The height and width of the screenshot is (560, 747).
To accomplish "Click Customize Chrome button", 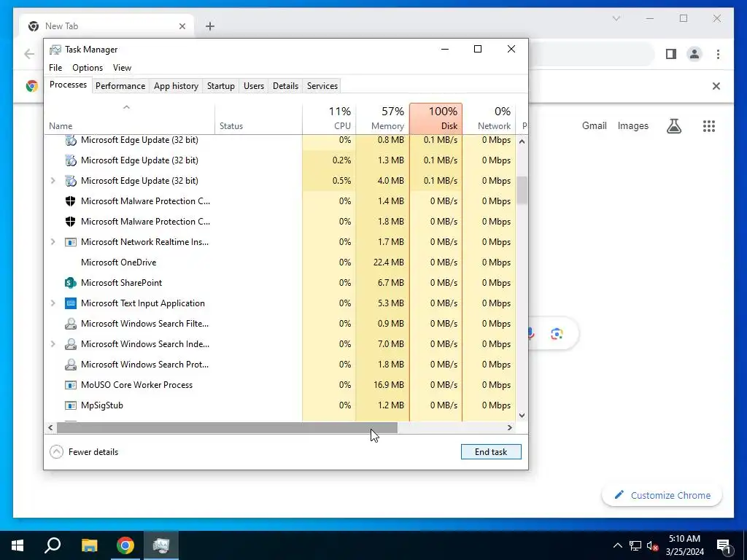I will point(662,495).
